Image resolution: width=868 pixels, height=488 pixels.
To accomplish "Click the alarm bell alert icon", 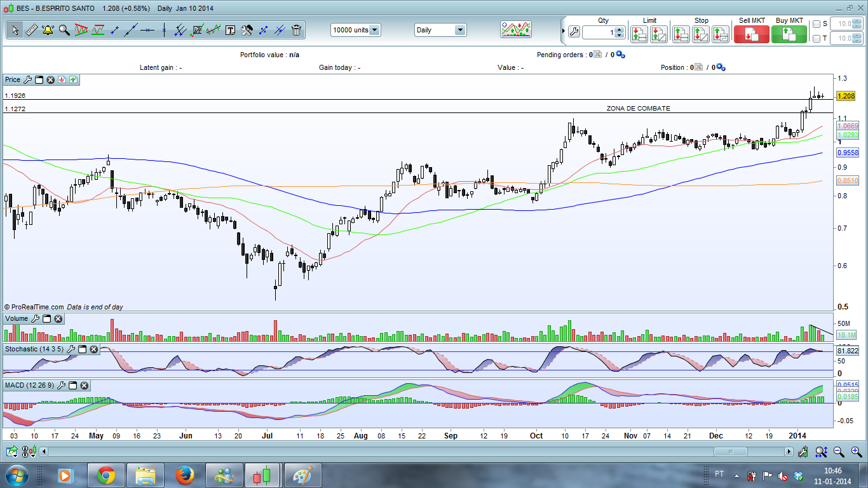I will coord(48,30).
